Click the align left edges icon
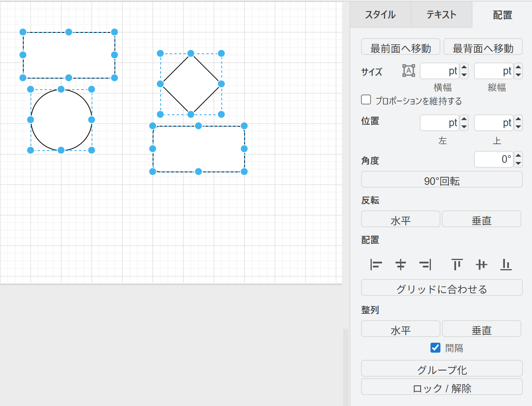This screenshot has height=406, width=532. [376, 265]
